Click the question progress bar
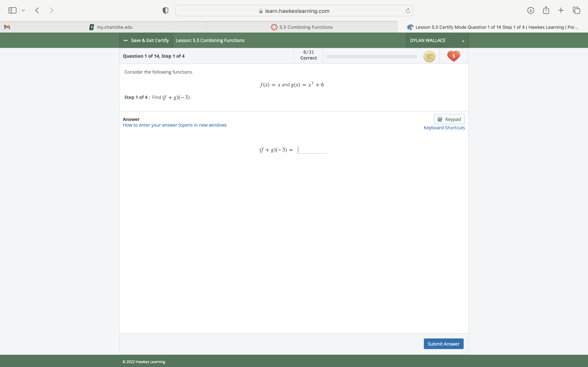 pyautogui.click(x=371, y=56)
